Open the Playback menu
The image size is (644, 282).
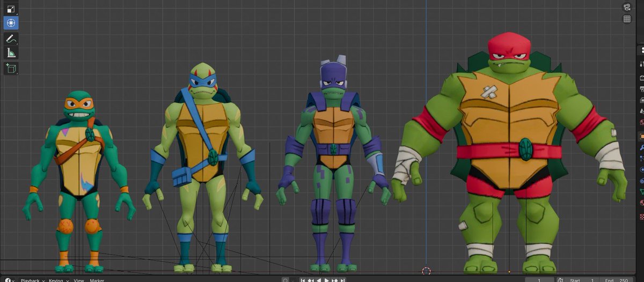pos(32,280)
